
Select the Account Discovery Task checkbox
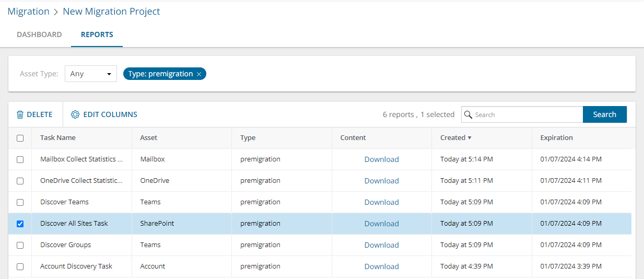tap(20, 266)
